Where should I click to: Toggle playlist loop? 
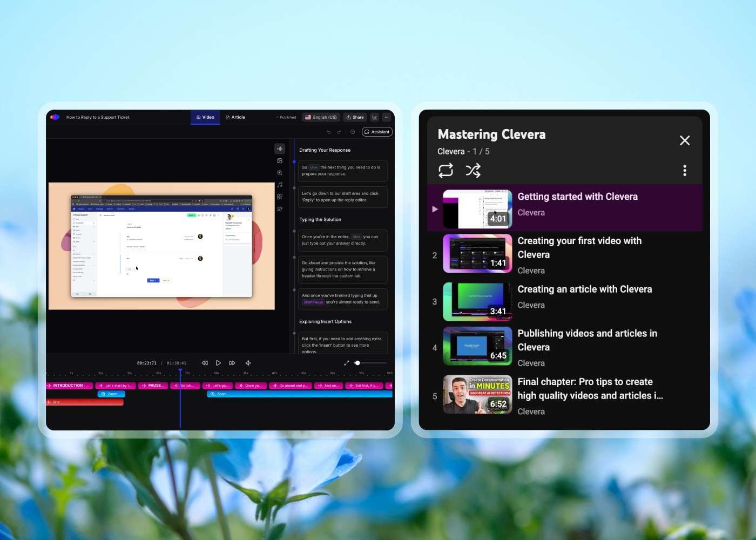446,171
